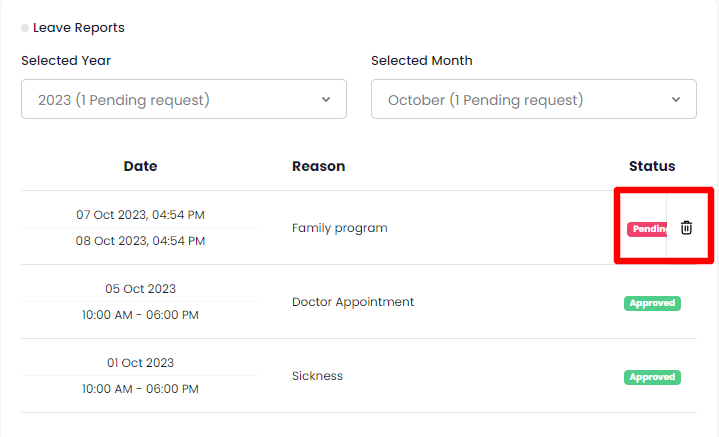Click the bullet dot beside Leave Reports
Viewport: 719px width, 437px height.
point(25,28)
